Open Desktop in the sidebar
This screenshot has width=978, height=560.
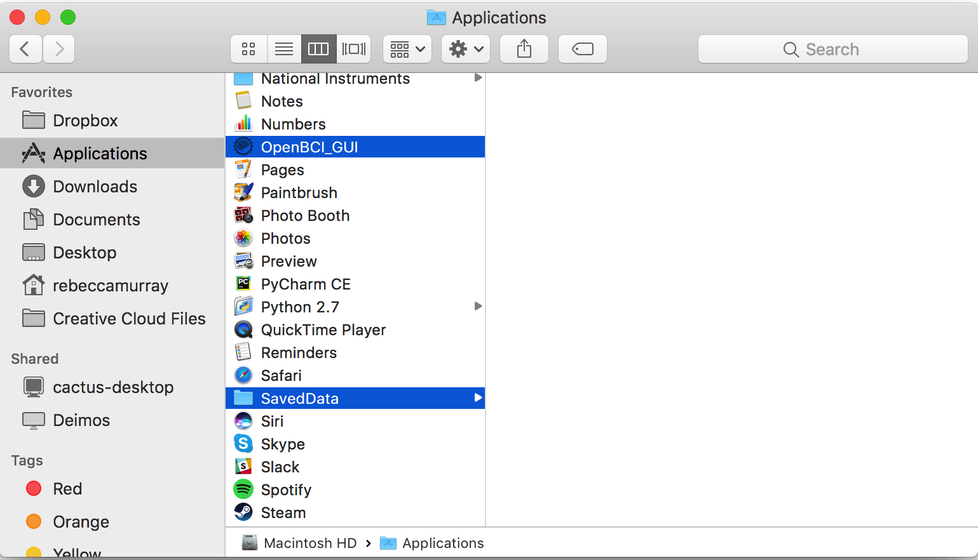point(112,252)
